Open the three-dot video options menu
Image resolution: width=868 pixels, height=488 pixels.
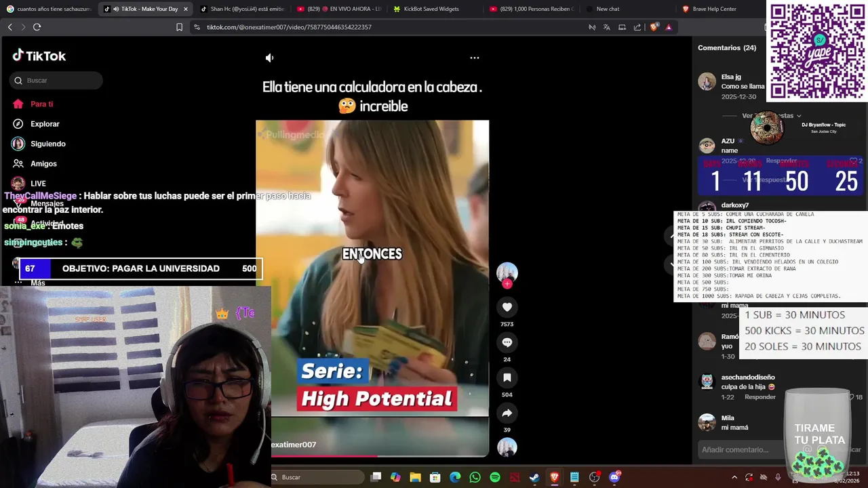(x=475, y=58)
